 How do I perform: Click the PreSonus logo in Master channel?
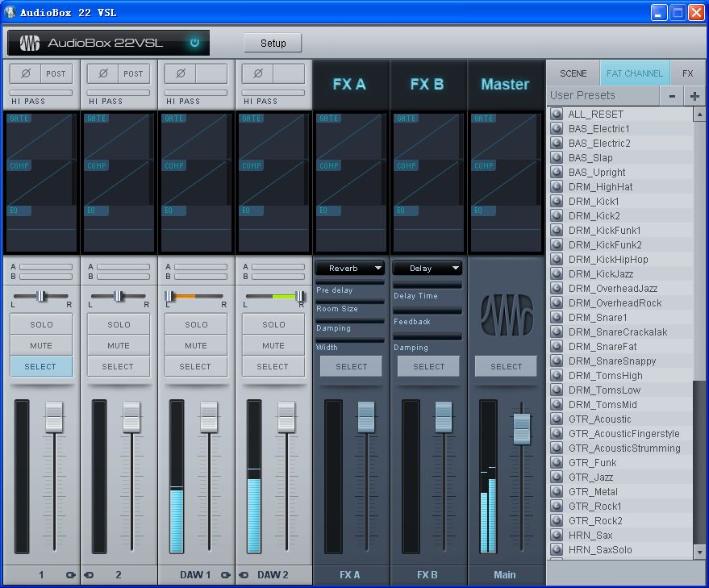point(507,315)
